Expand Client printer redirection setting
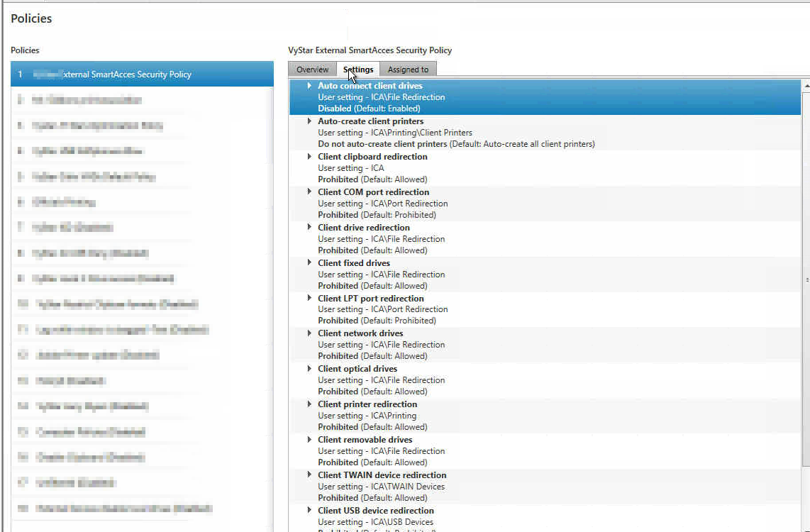 point(309,404)
